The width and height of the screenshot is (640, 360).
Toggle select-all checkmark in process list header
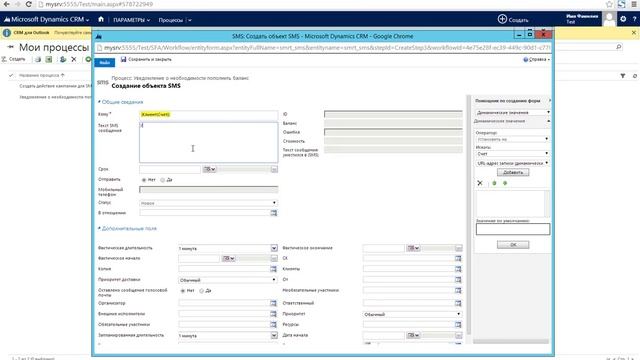tap(11, 76)
